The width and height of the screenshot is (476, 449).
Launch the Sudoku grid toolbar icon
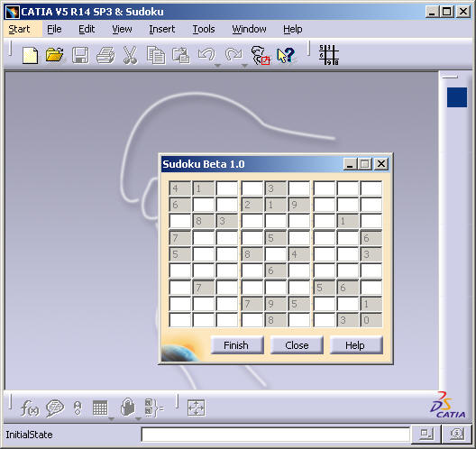(x=329, y=55)
